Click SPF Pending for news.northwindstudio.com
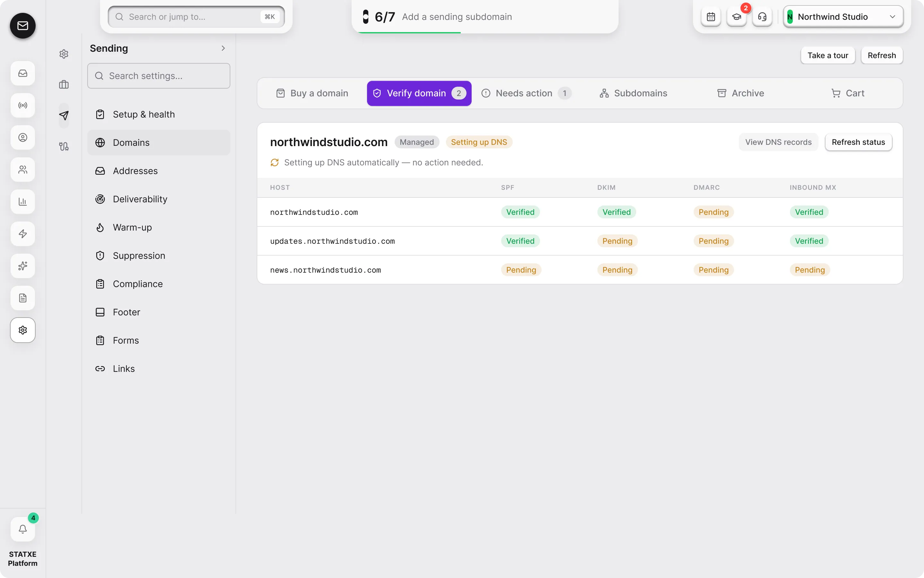This screenshot has width=924, height=578. [521, 270]
